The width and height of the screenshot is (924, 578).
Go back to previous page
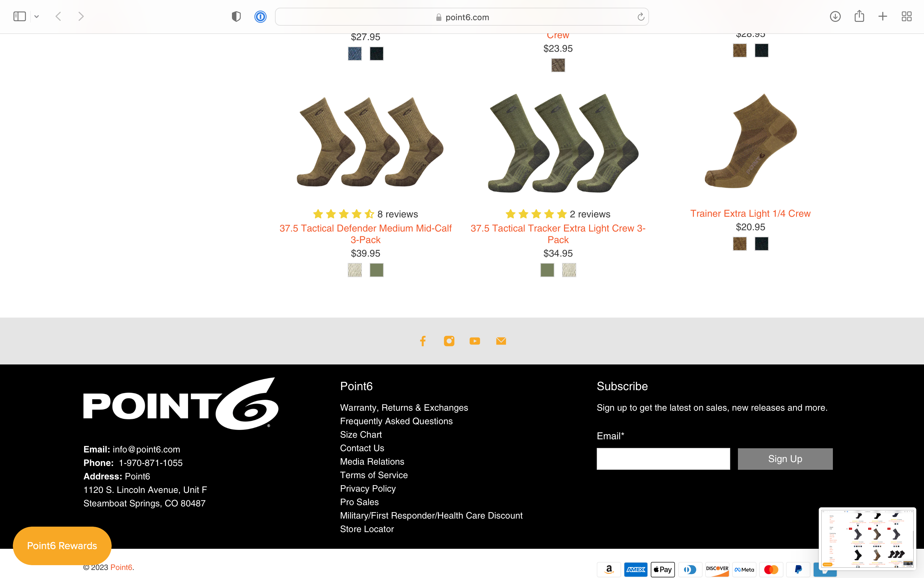click(x=58, y=16)
